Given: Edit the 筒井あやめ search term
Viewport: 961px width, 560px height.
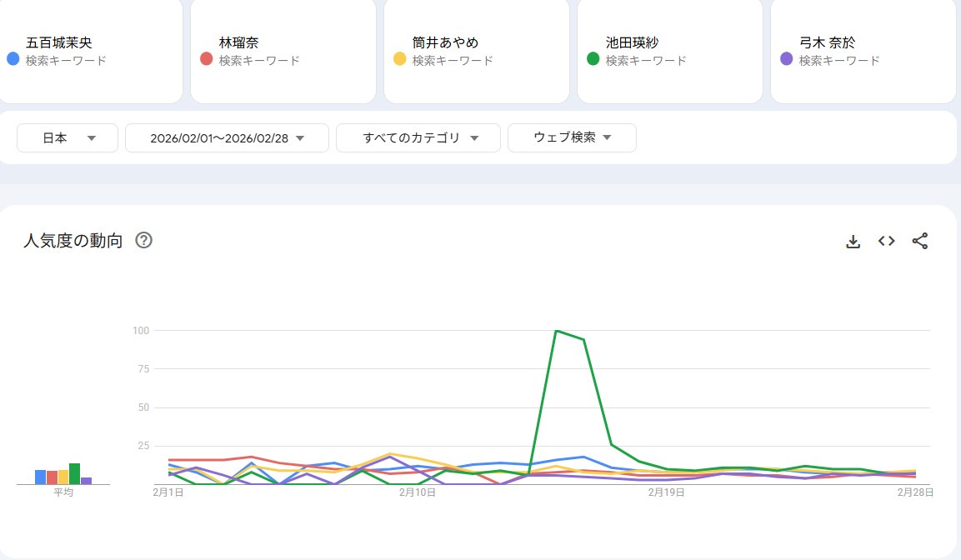Looking at the screenshot, I should click(x=477, y=51).
